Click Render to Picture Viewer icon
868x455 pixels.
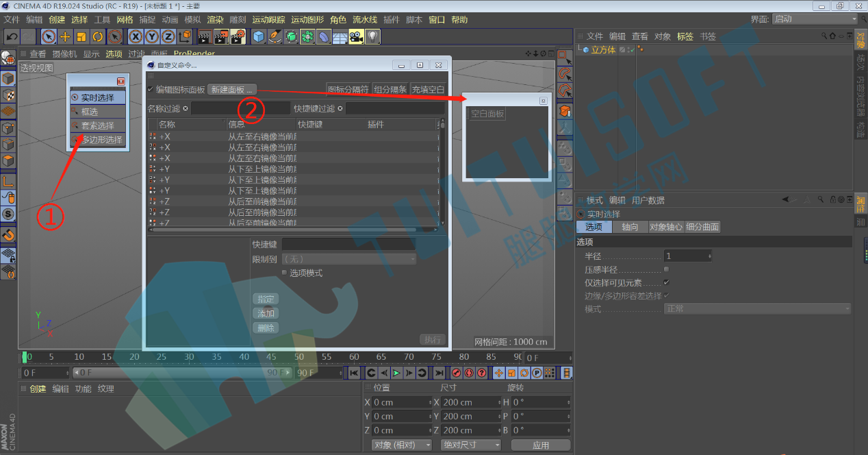pyautogui.click(x=220, y=36)
